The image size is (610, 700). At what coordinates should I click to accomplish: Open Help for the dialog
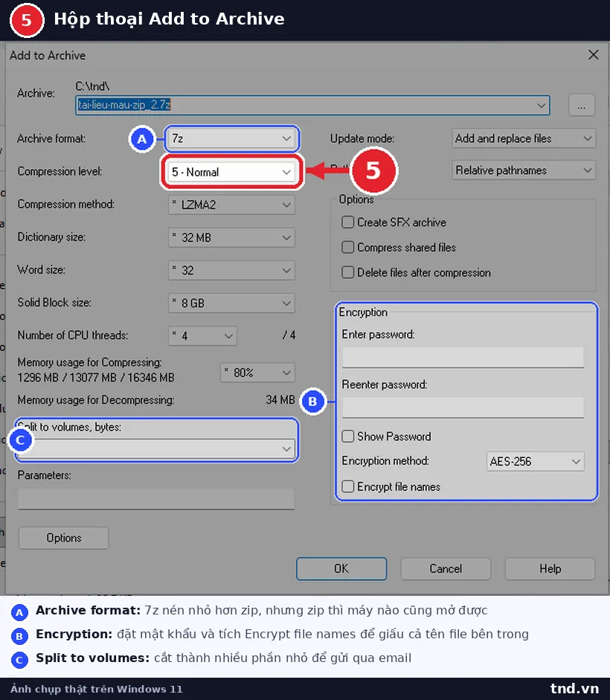550,569
